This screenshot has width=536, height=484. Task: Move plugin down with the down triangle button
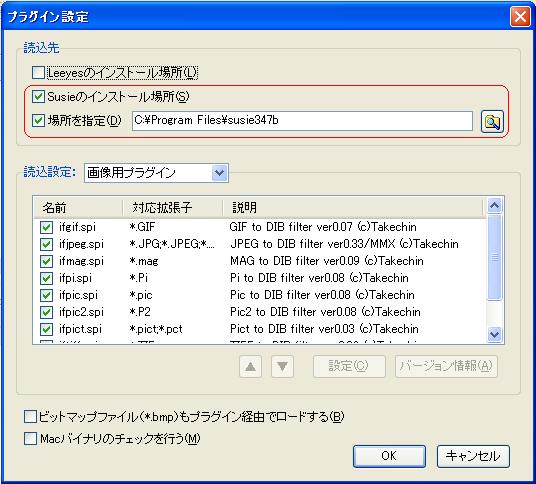tap(282, 367)
